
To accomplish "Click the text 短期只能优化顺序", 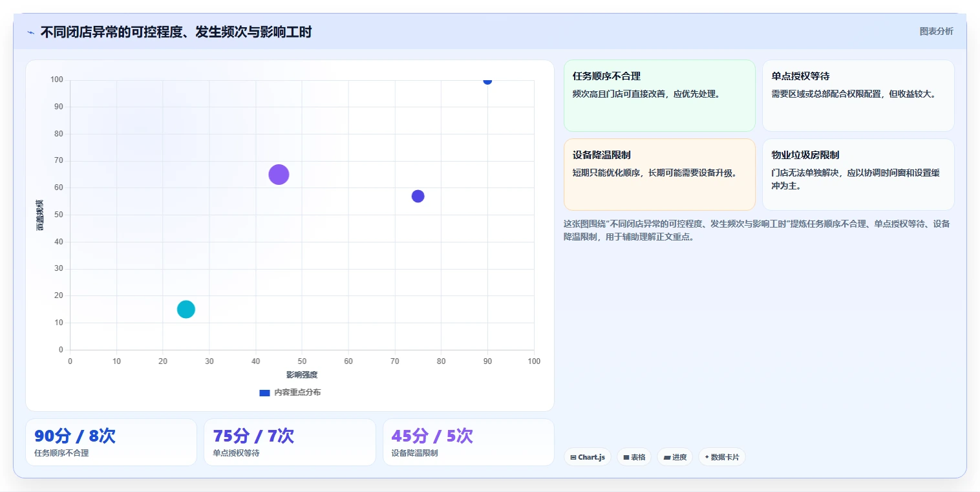I will point(606,173).
